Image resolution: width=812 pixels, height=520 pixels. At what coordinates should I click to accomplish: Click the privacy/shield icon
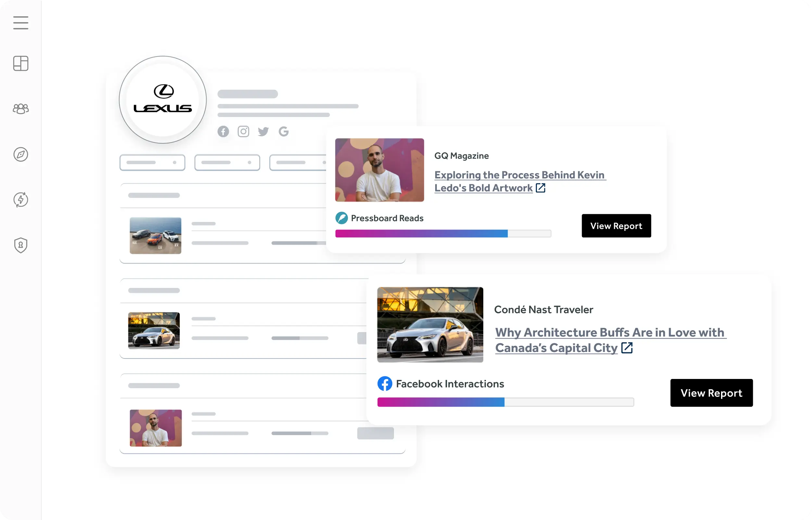(20, 245)
